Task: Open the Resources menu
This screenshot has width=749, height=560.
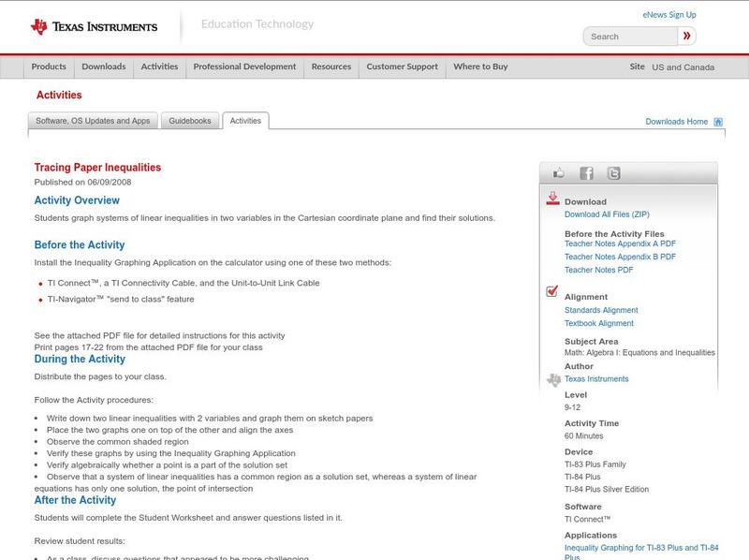Action: [x=331, y=66]
